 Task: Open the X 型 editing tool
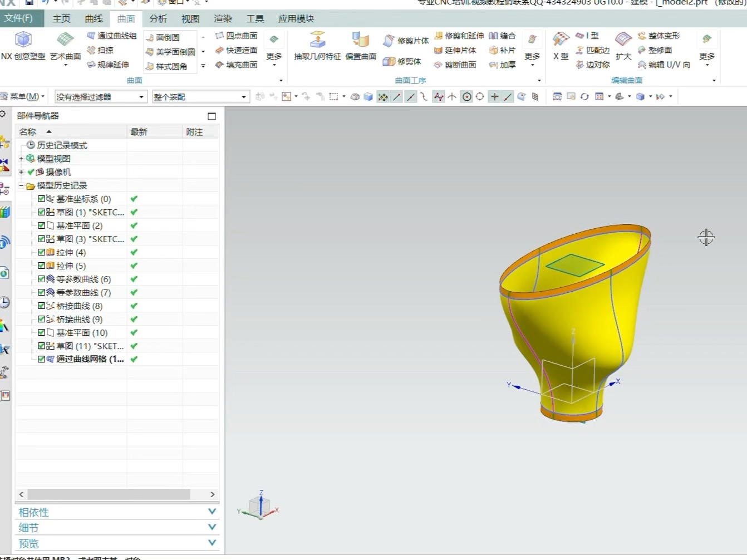point(561,40)
